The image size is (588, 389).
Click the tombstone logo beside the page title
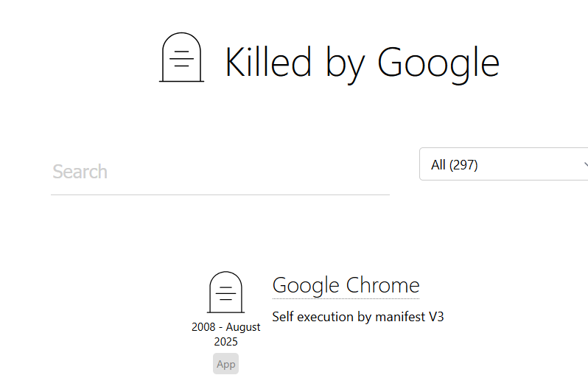pyautogui.click(x=181, y=57)
